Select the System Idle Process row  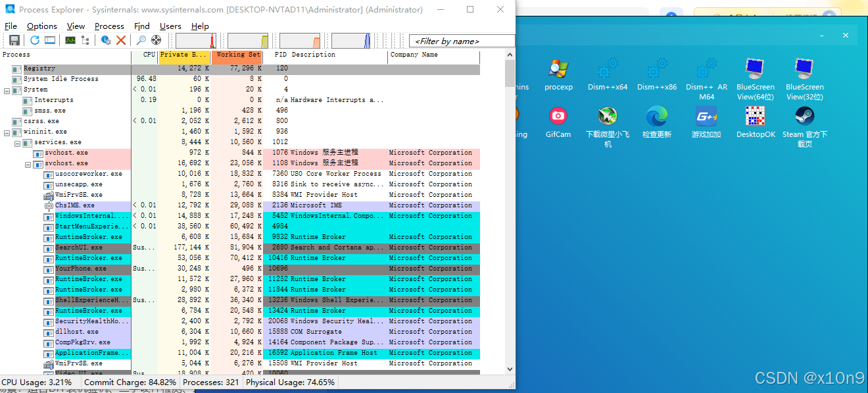[240, 79]
